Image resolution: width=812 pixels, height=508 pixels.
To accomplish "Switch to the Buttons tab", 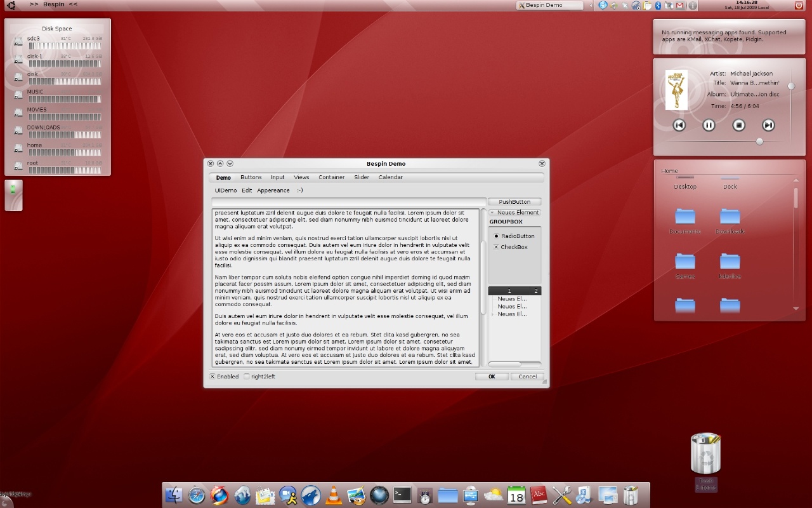I will (x=251, y=177).
